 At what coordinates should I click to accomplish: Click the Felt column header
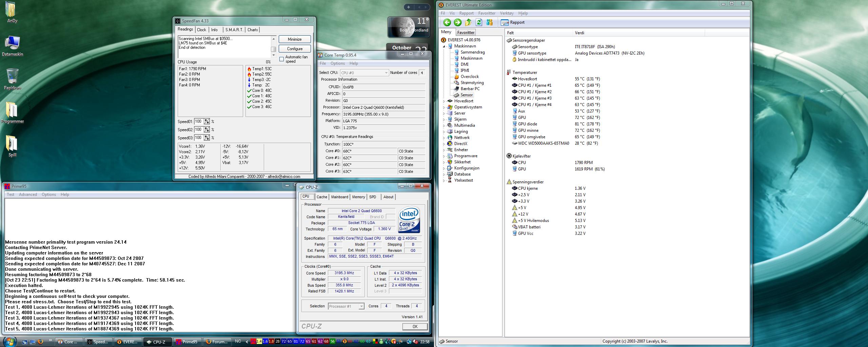tap(538, 33)
